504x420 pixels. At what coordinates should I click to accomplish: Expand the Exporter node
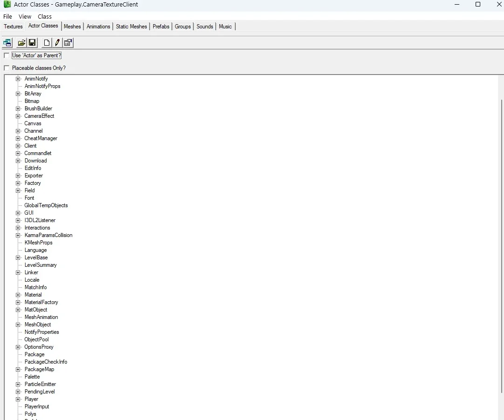pos(18,176)
